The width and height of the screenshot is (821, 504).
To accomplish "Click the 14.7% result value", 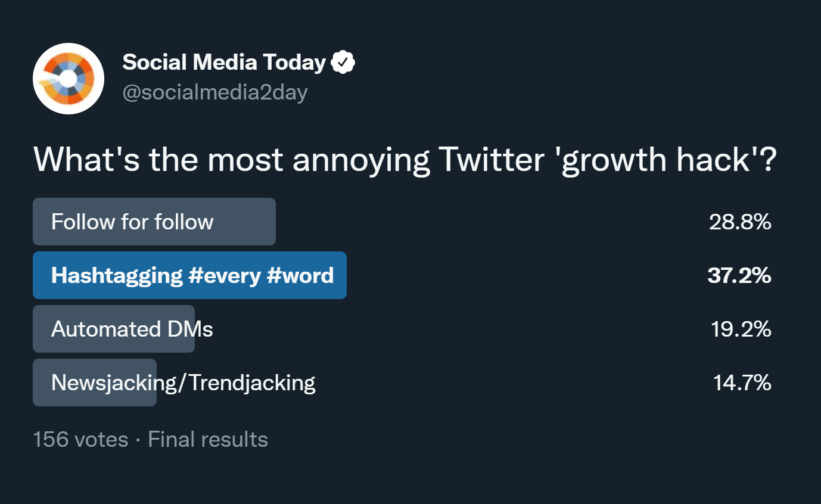I will (742, 383).
